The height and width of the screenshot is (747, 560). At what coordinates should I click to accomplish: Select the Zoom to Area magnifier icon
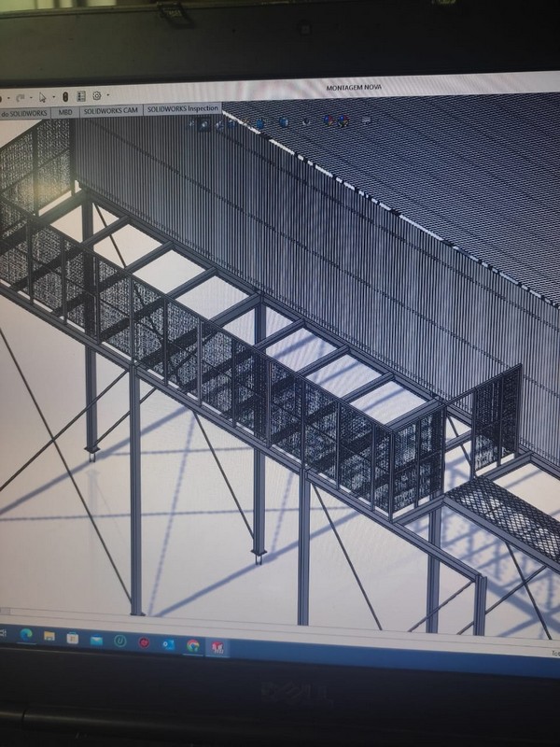[x=204, y=124]
